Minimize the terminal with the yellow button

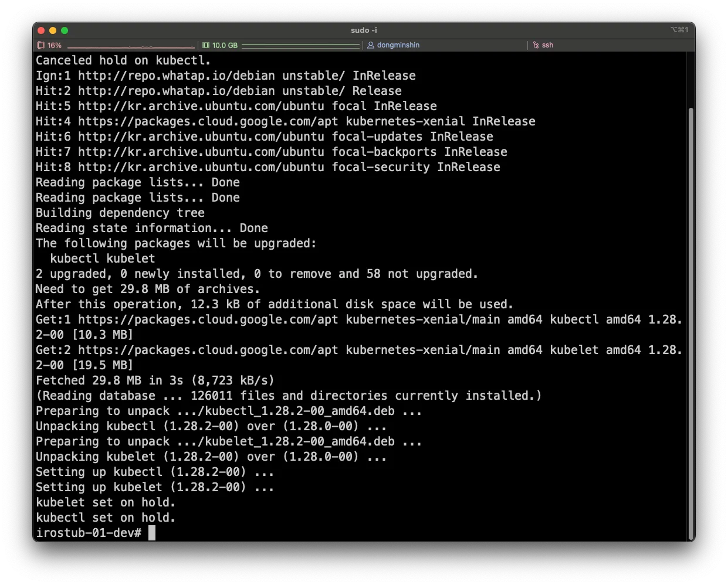[x=53, y=30]
